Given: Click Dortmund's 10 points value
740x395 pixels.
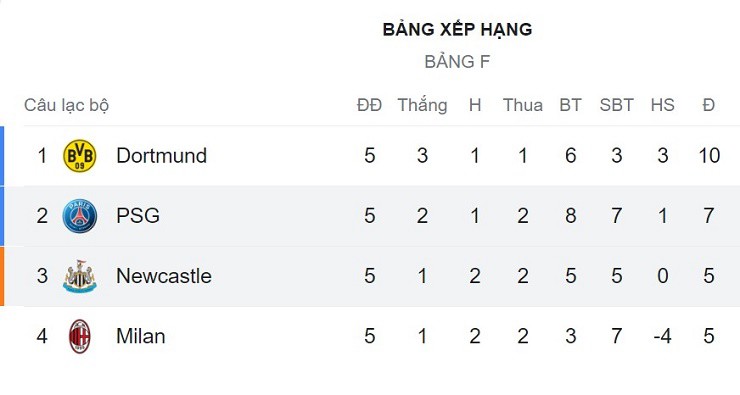Looking at the screenshot, I should [709, 156].
